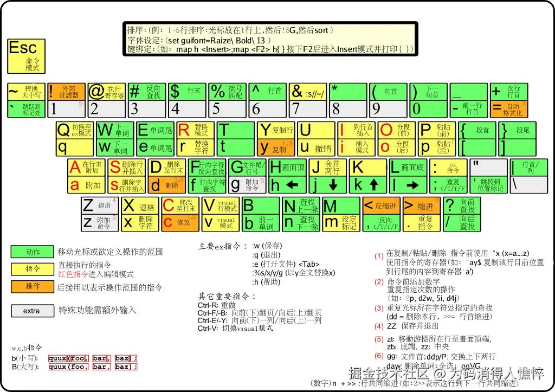This screenshot has width=555, height=392.
Task: Click the uppercase X 退格 key cell
Action: [x=140, y=205]
